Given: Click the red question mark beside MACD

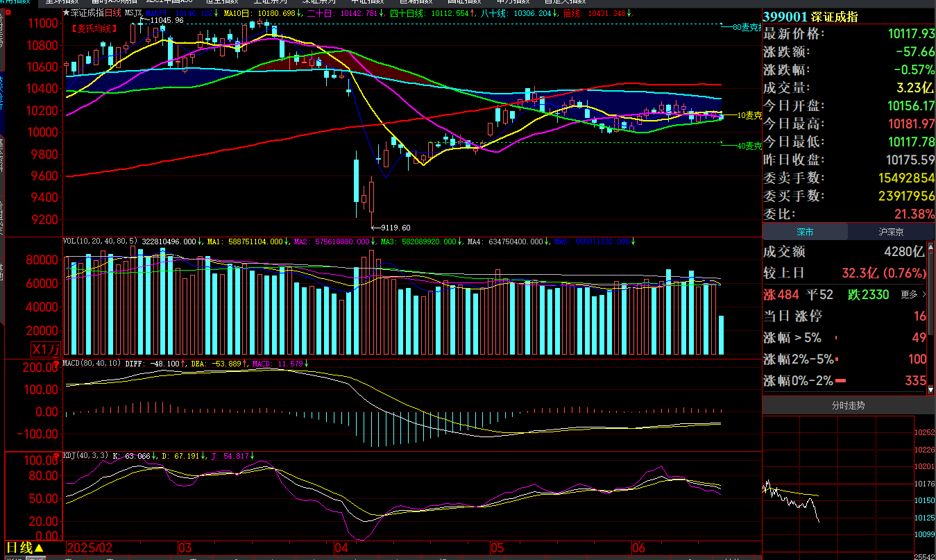Looking at the screenshot, I should point(57,364).
